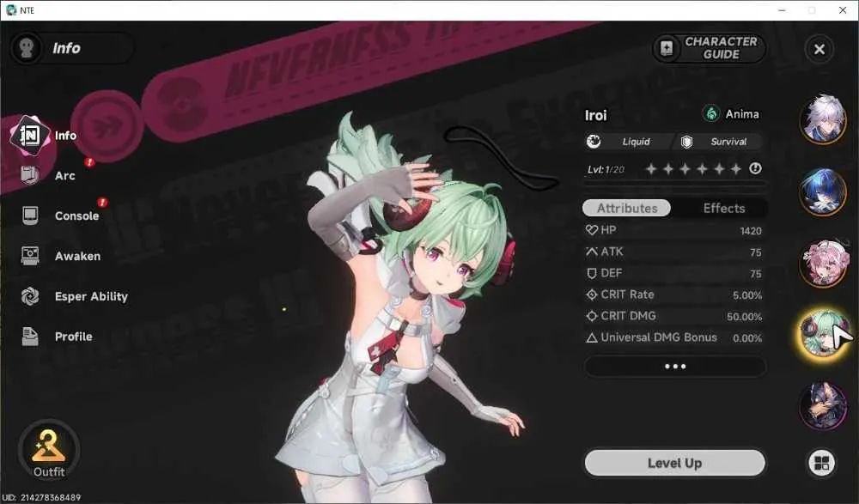Image resolution: width=859 pixels, height=504 pixels.
Task: Click the Lvl: 1/20 level text
Action: [606, 169]
